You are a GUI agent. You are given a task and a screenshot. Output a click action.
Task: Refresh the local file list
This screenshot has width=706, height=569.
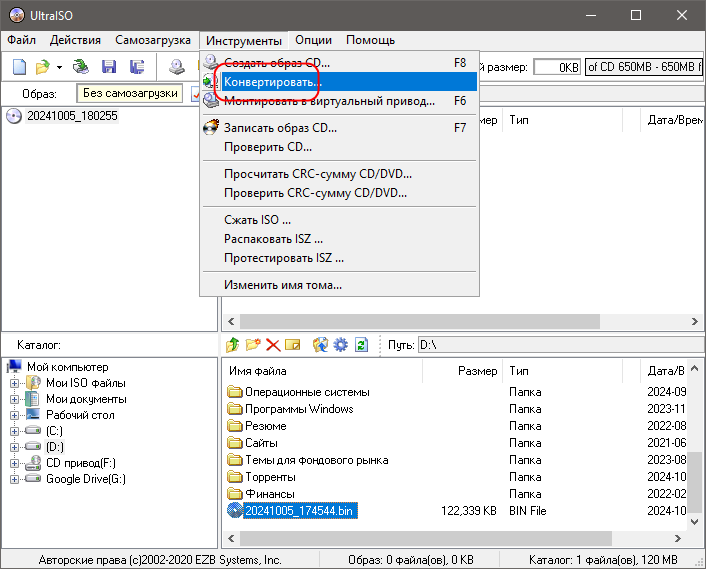click(x=361, y=345)
